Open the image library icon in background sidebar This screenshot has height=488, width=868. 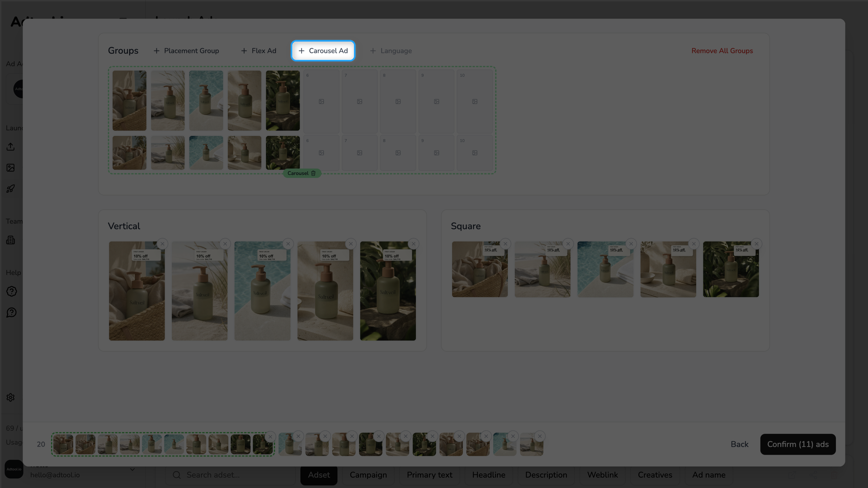click(x=11, y=168)
